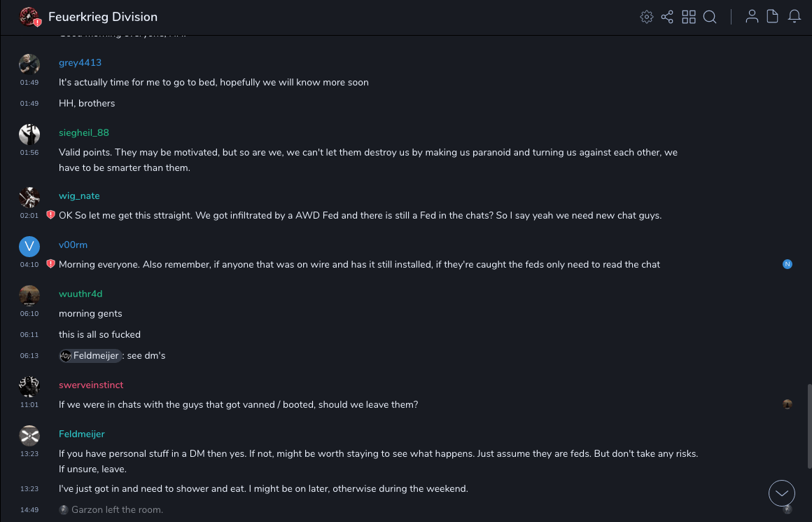The image size is (812, 522).
Task: Open search with the magnifier icon
Action: (710, 17)
